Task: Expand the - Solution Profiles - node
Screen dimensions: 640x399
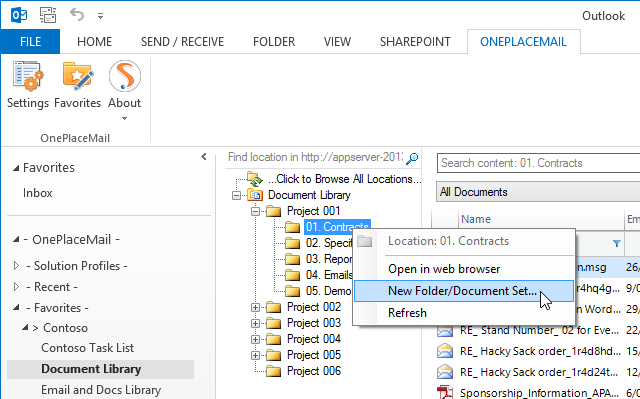Action: (16, 266)
